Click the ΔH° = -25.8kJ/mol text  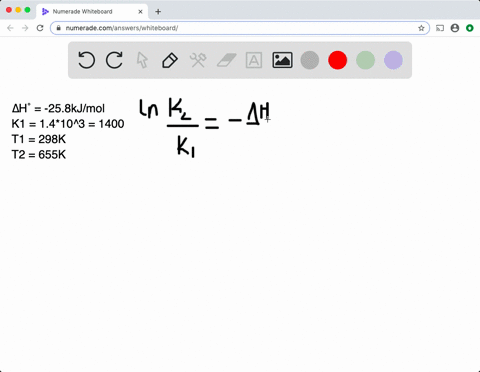[58, 108]
